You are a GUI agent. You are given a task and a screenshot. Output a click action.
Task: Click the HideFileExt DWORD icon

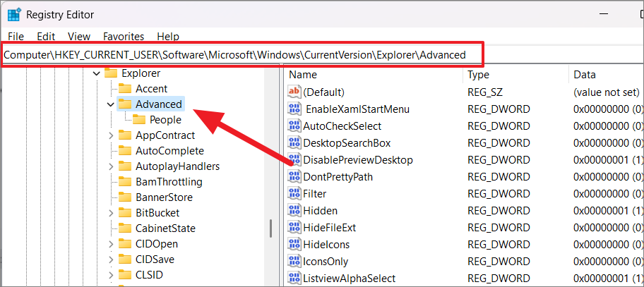pyautogui.click(x=294, y=228)
